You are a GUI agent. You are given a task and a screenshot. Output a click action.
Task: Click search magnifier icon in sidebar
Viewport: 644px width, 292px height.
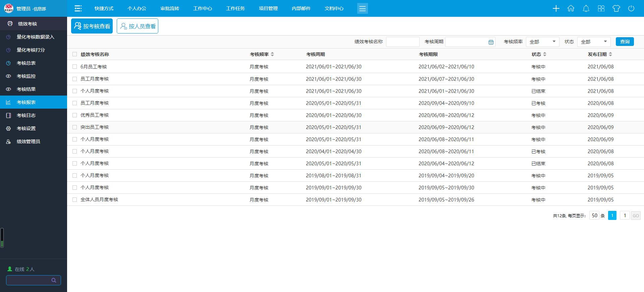click(54, 280)
